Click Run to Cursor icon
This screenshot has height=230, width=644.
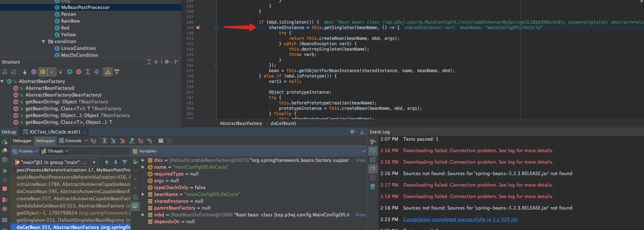click(x=149, y=141)
